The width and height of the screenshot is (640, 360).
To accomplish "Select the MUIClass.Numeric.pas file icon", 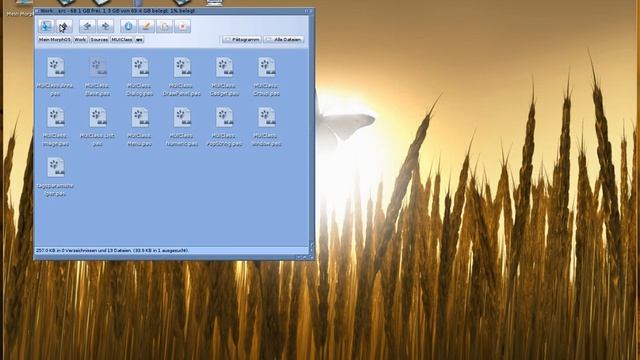I will (x=182, y=118).
